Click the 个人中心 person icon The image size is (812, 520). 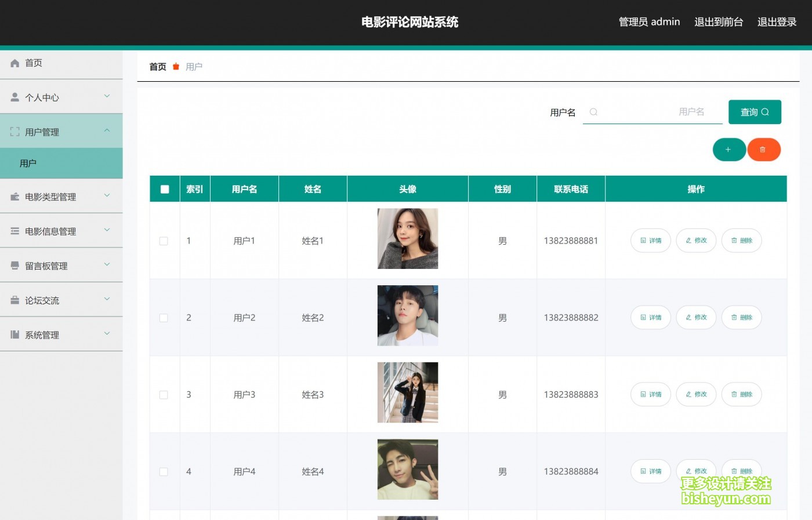14,97
